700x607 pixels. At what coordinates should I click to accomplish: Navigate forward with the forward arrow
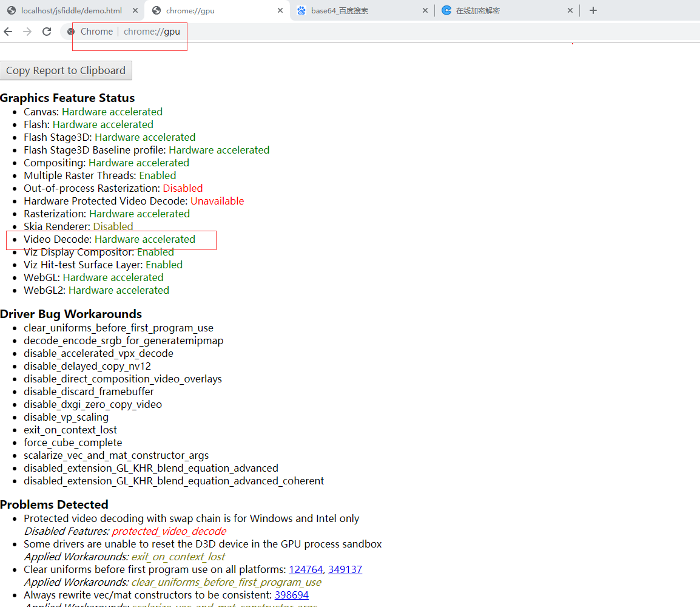(27, 31)
